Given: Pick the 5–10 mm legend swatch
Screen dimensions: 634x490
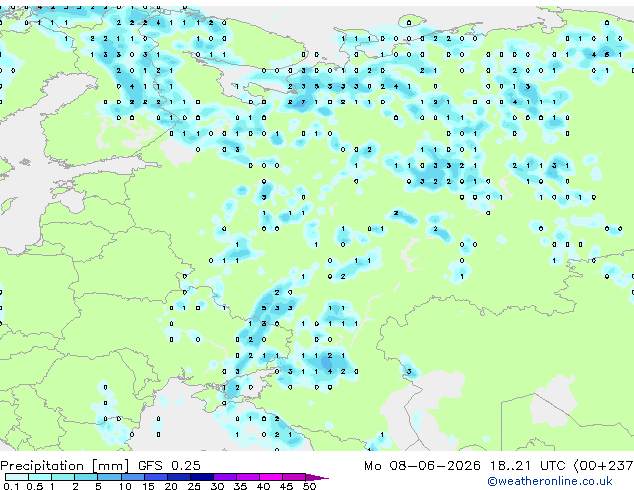Looking at the screenshot, I should click(109, 477).
